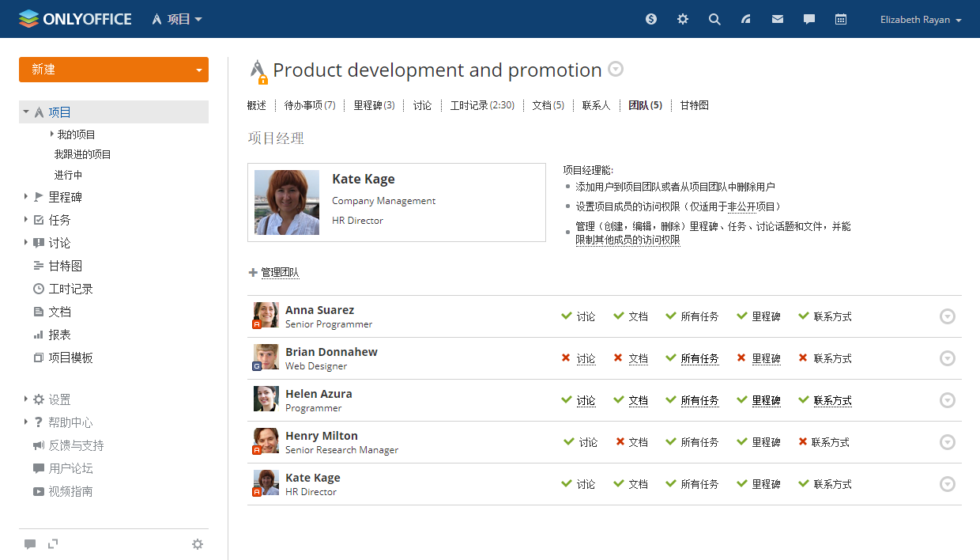Image resolution: width=980 pixels, height=560 pixels.
Task: Open the 新建 button dropdown arrow
Action: pos(198,70)
